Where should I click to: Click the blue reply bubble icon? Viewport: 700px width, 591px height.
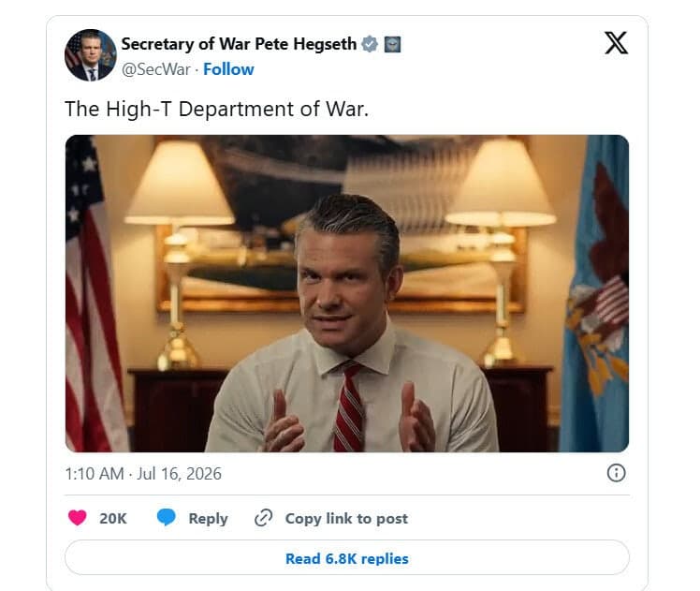[166, 517]
